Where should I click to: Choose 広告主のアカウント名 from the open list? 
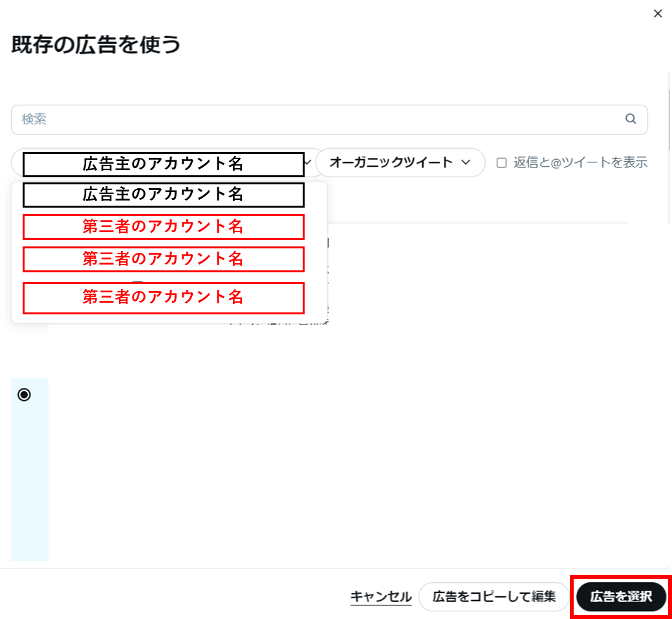tap(163, 193)
